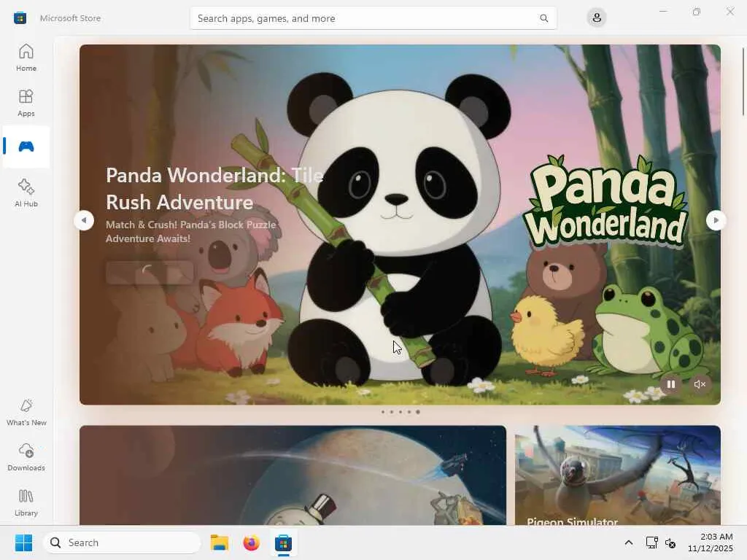Show hidden system tray icons
Viewport: 747px width, 560px height.
pos(629,542)
